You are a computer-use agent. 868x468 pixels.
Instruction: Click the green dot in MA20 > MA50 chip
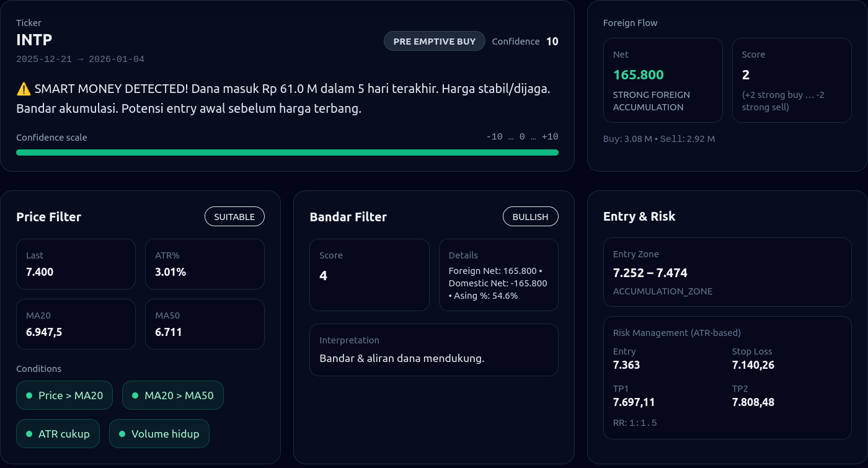pos(135,395)
